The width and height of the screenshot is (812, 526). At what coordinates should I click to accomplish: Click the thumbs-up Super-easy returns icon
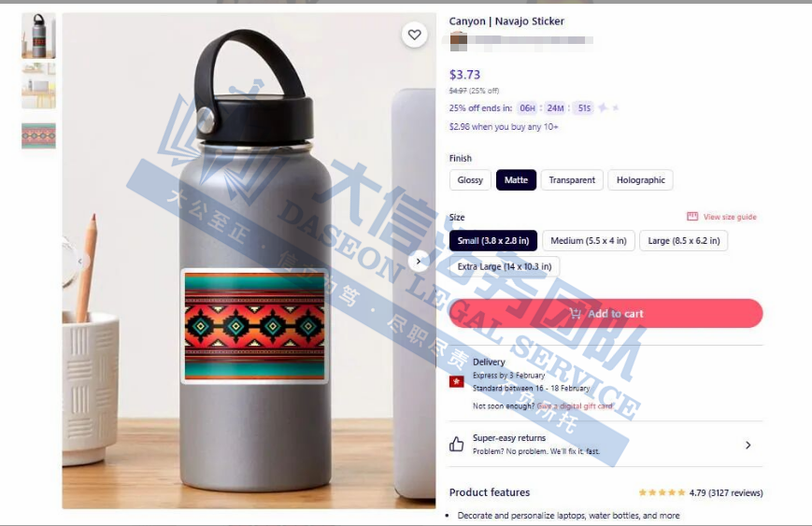point(456,444)
